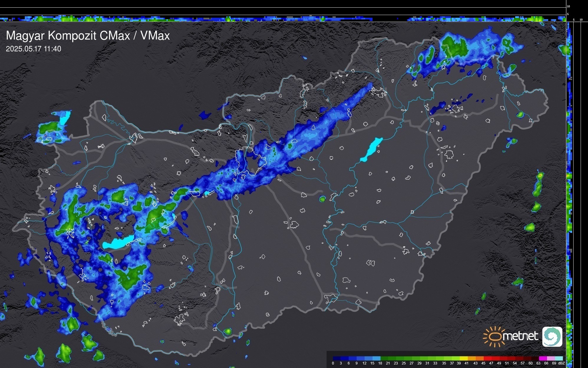Select the darkest blue 0 dBZ swatch

(337, 358)
